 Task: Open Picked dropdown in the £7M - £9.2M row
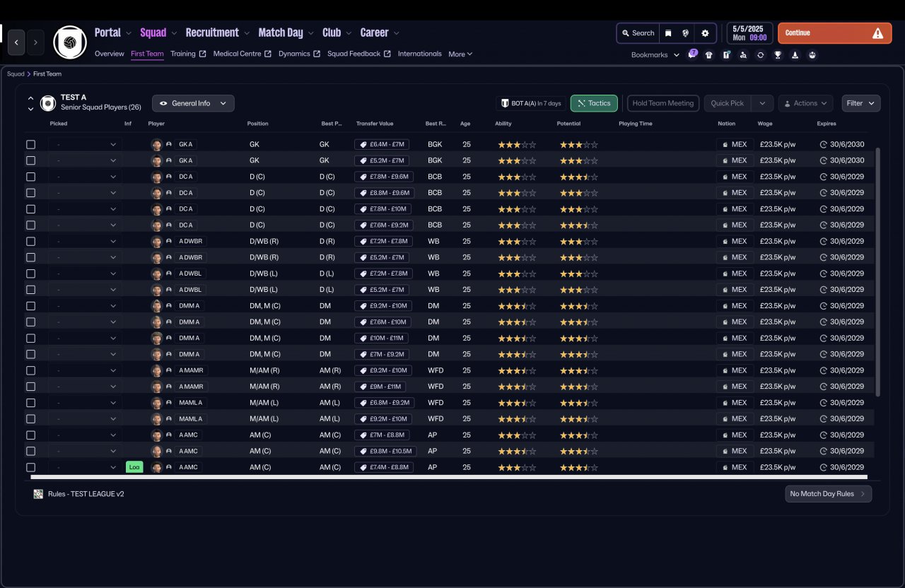pos(86,354)
